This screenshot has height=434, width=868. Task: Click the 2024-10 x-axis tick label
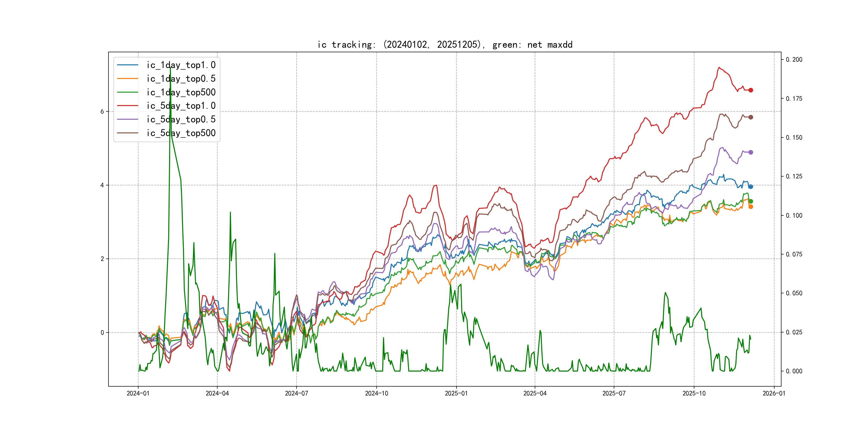pyautogui.click(x=376, y=393)
